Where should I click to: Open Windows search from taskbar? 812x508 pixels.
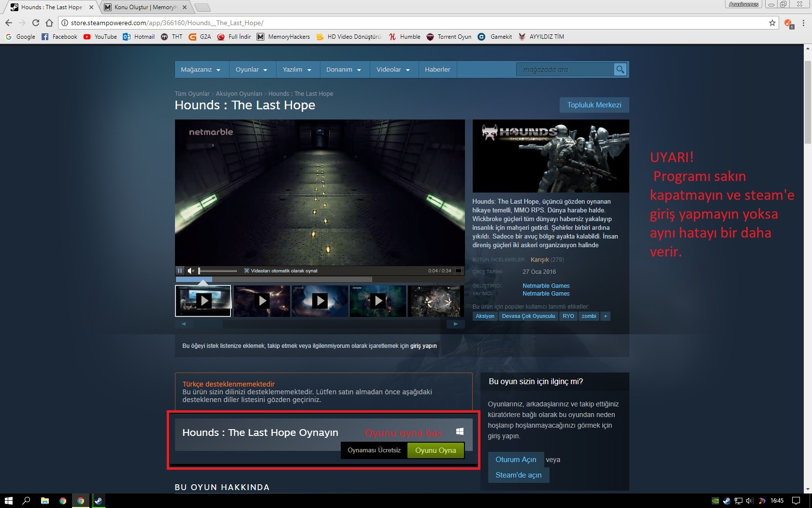tap(27, 501)
